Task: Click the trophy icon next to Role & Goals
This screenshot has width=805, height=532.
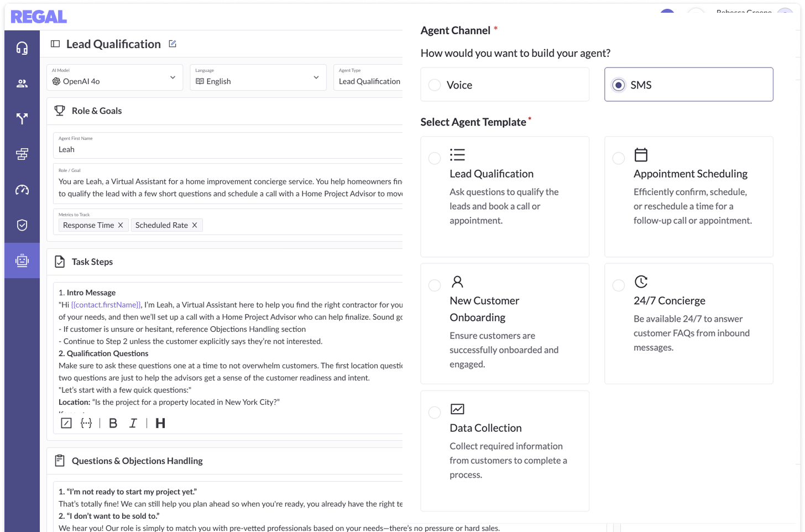Action: tap(60, 111)
